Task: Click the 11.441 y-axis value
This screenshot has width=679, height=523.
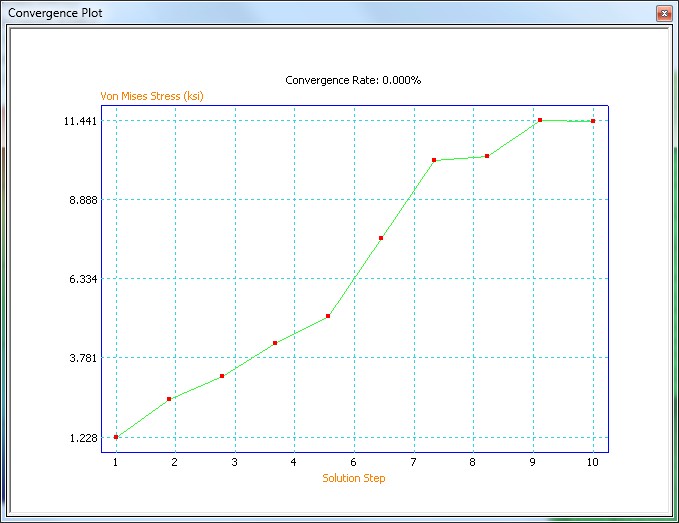Action: [x=81, y=121]
